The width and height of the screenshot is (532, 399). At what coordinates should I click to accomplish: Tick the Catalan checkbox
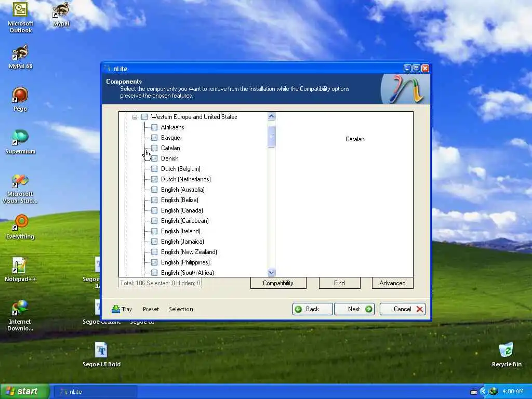click(x=154, y=148)
